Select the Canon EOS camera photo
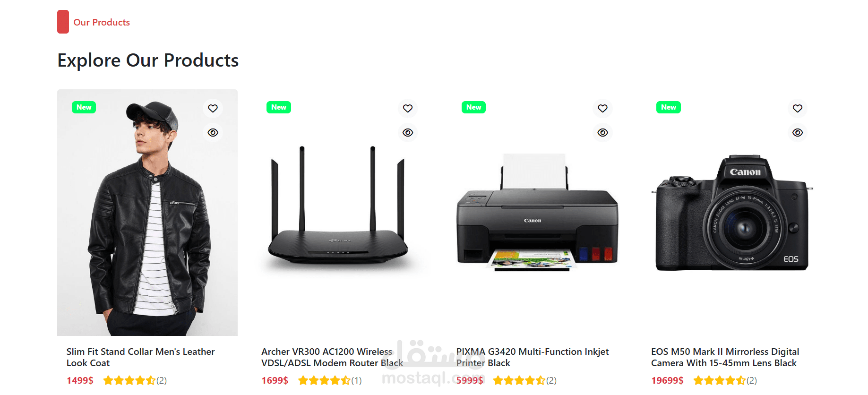Screen dimensions: 868x395 pyautogui.click(x=732, y=213)
